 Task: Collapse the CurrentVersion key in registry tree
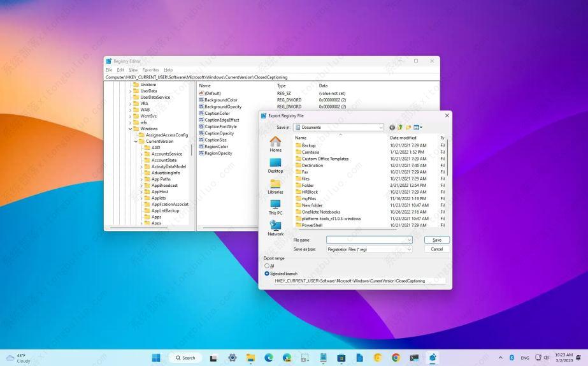click(x=136, y=142)
